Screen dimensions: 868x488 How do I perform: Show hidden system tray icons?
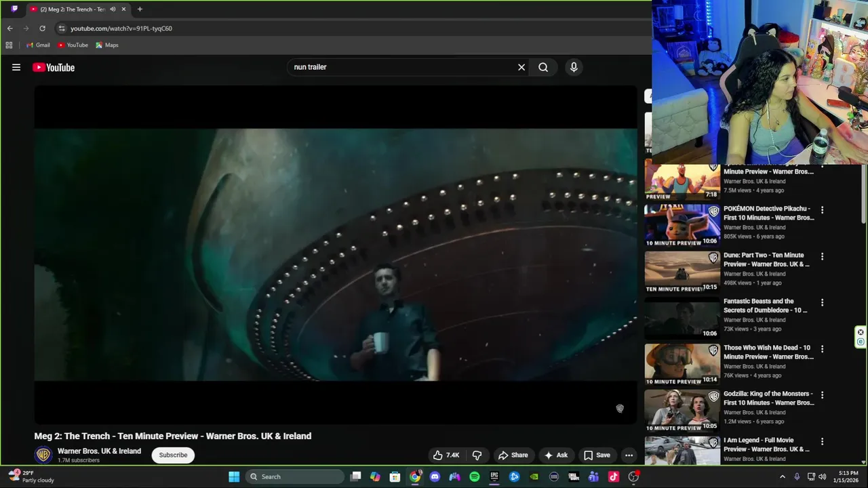[x=782, y=476]
